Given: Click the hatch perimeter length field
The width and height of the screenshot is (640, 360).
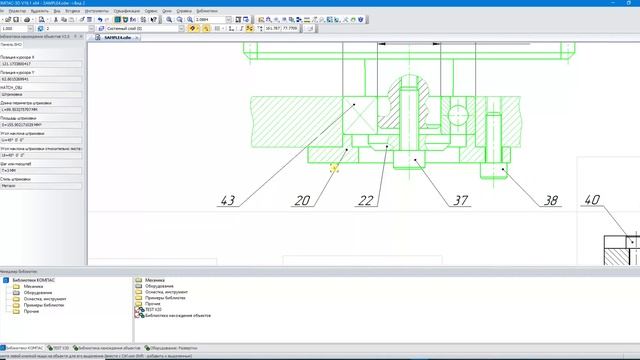Looking at the screenshot, I should (x=41, y=110).
